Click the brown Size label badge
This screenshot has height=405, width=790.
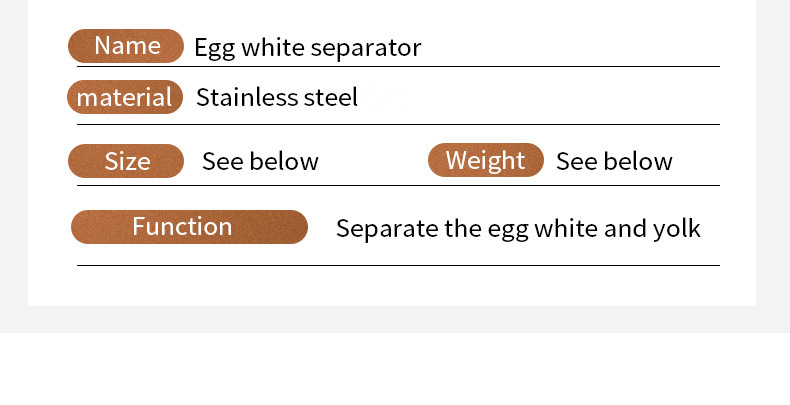[126, 161]
